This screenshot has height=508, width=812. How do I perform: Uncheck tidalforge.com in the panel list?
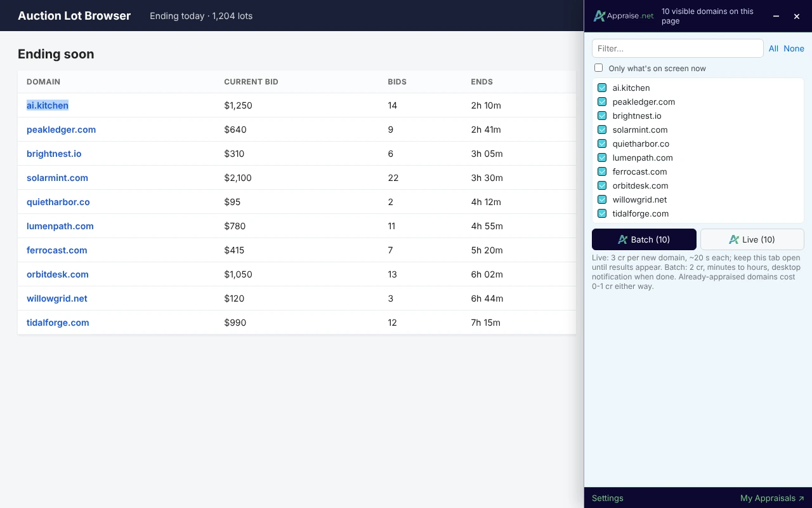[602, 213]
